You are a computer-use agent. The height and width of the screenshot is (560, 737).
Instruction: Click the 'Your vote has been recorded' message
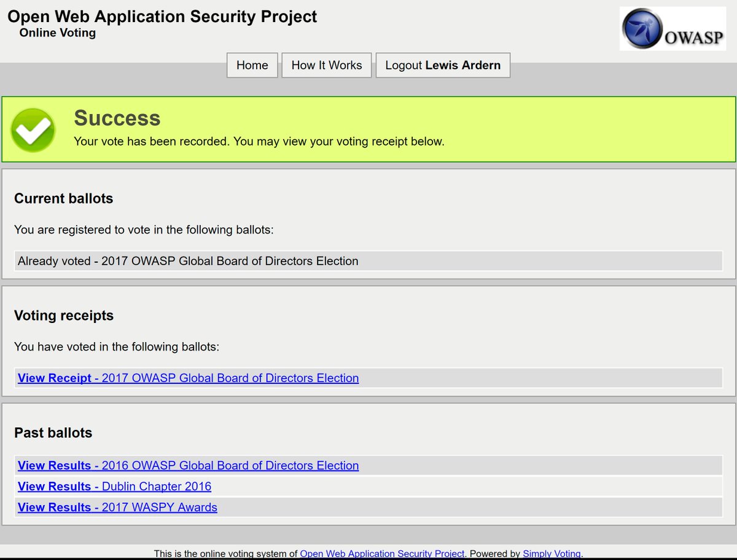(259, 141)
